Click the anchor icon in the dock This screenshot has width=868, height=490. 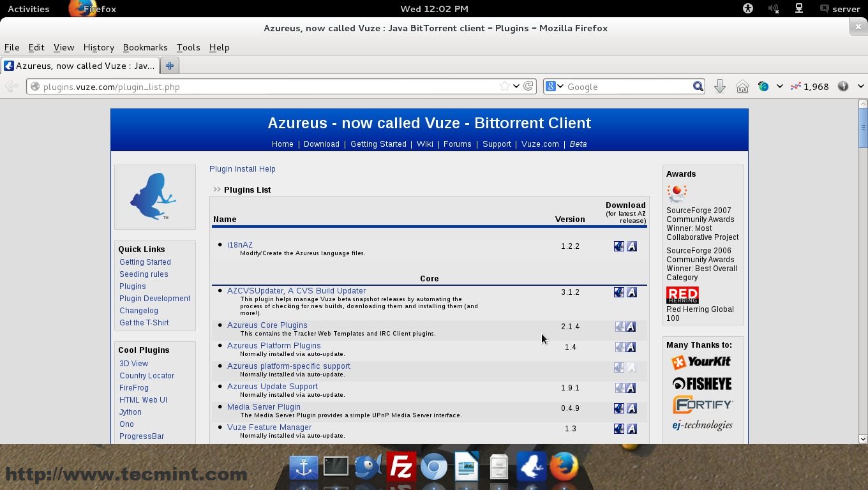[x=304, y=468]
